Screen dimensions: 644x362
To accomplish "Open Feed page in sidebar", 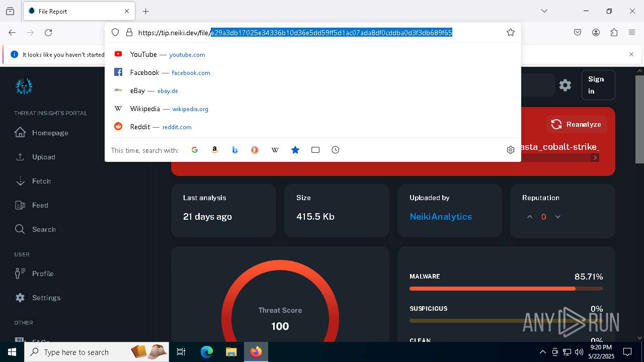I will [x=32, y=205].
